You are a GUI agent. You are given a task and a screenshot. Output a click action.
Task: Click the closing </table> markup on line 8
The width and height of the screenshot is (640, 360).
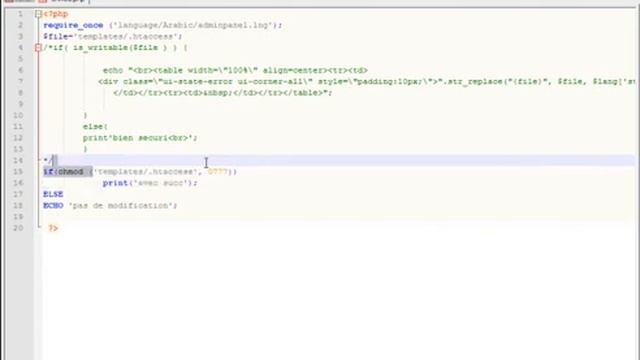pyautogui.click(x=300, y=93)
